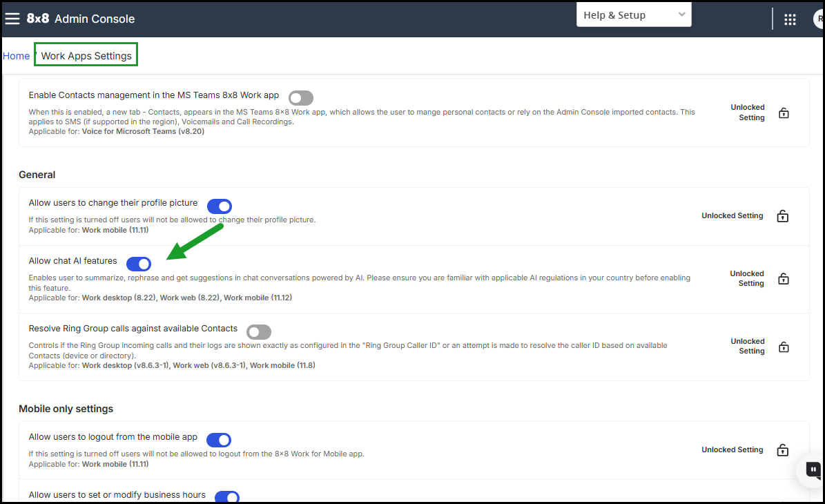825x504 pixels.
Task: Click 'Allow chat AI features' label
Action: coord(72,261)
